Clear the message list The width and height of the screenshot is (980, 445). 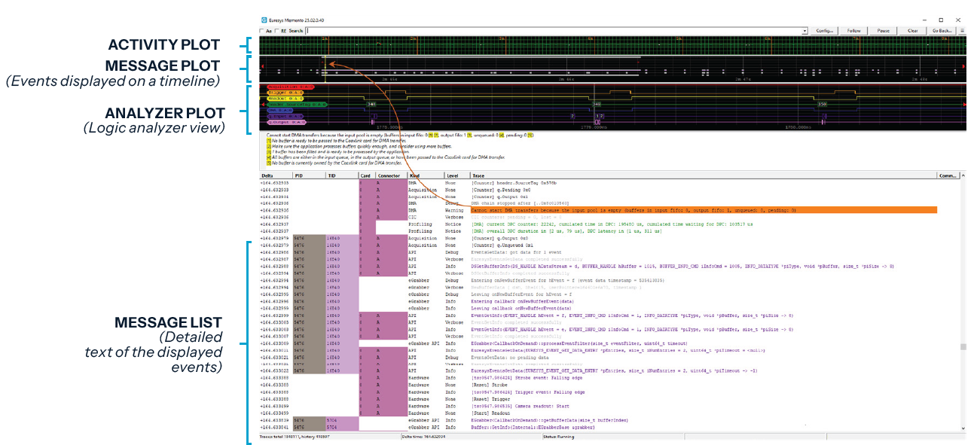coord(912,31)
